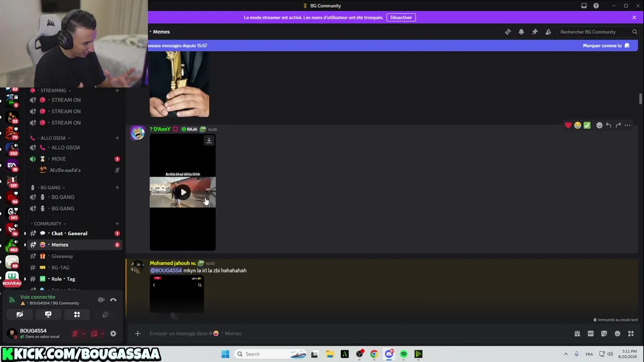The image size is (644, 362).
Task: React with the red heart emoji
Action: click(568, 125)
